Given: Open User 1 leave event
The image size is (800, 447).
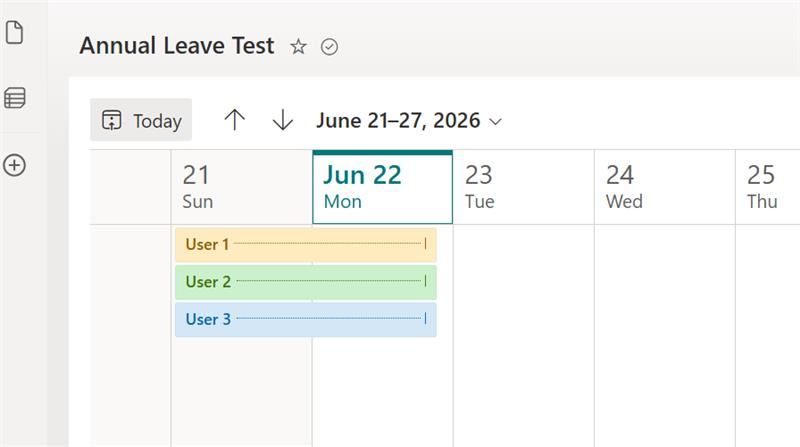Looking at the screenshot, I should (306, 245).
